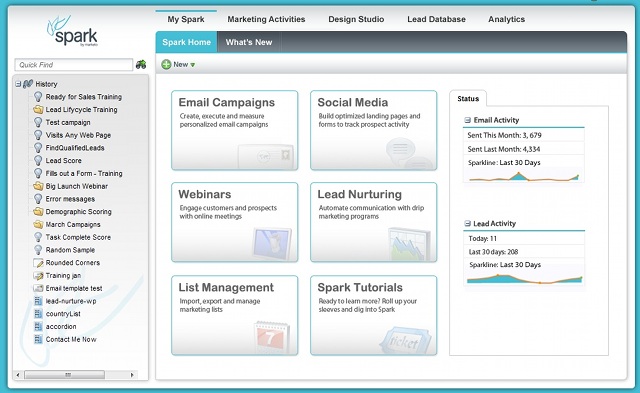Screen dimensions: 640x393
Task: Click the calendar icon in List Management tile
Action: [271, 337]
